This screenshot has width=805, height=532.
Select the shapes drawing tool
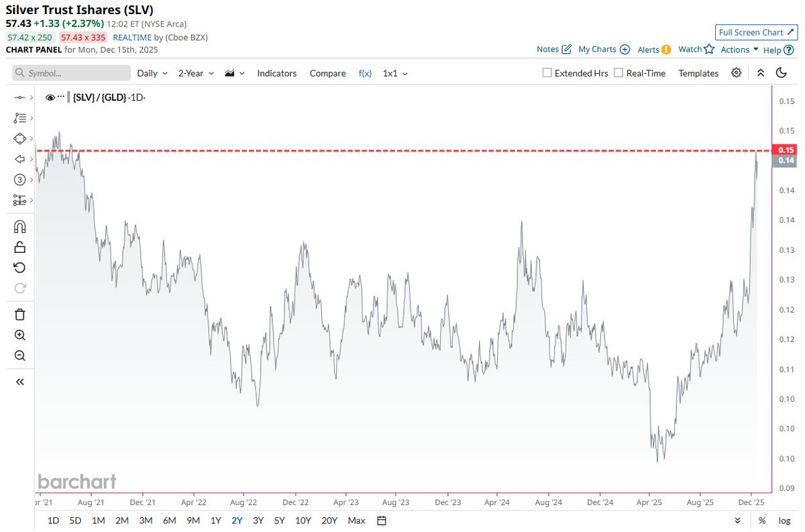(19, 138)
